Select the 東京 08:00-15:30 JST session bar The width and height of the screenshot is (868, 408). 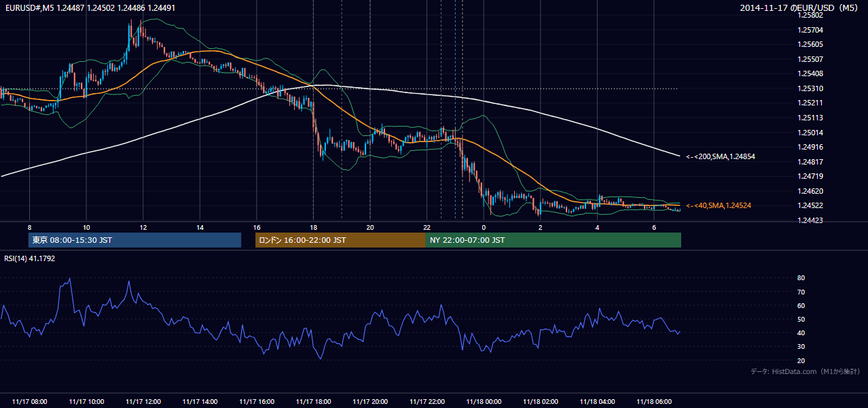click(134, 240)
